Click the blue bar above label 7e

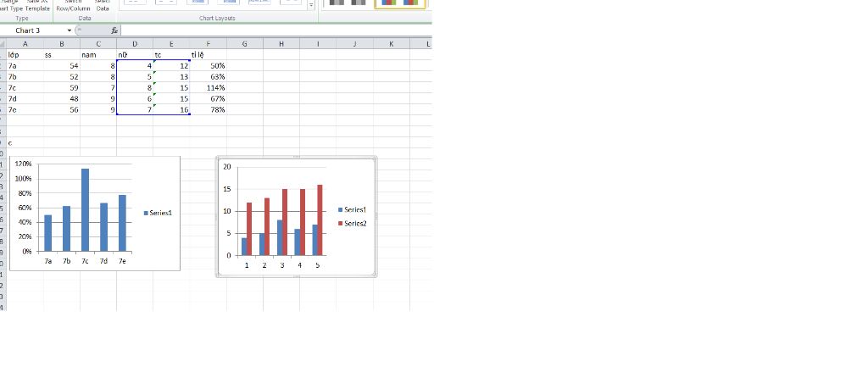tap(122, 223)
